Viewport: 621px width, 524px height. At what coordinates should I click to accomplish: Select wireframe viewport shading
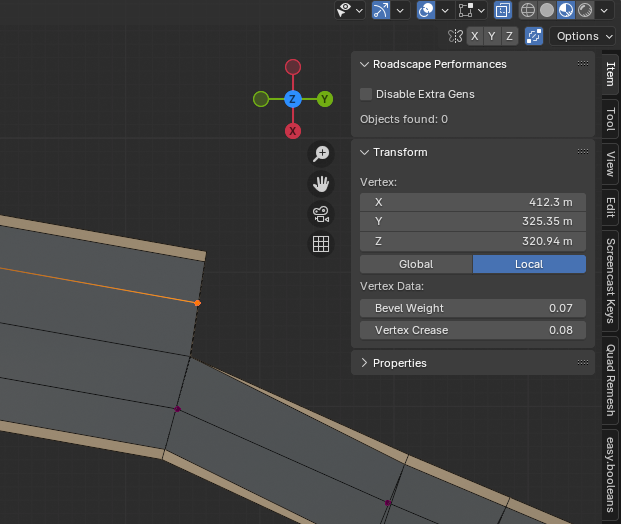click(528, 10)
